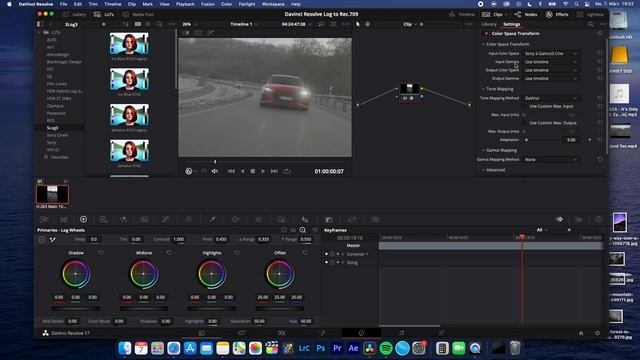Viewport: 640px width, 360px height.
Task: Reset the Gamut Mapping Method setting
Action: (x=600, y=160)
